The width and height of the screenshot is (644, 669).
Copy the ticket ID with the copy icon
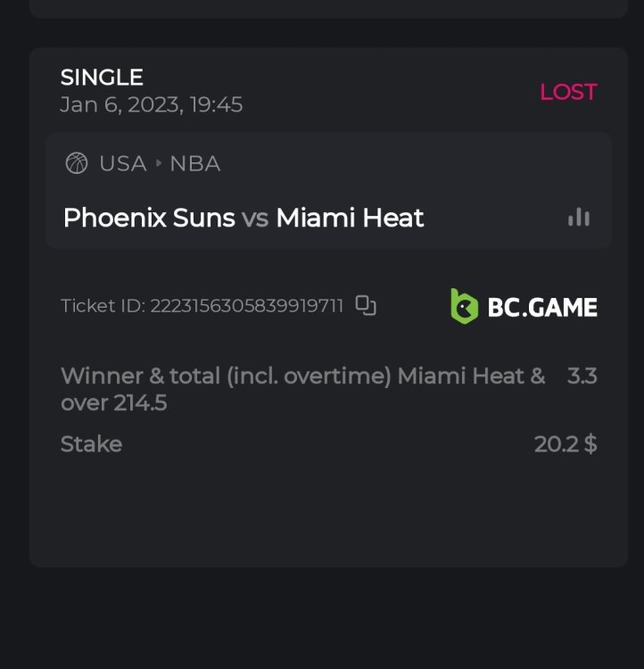(366, 306)
